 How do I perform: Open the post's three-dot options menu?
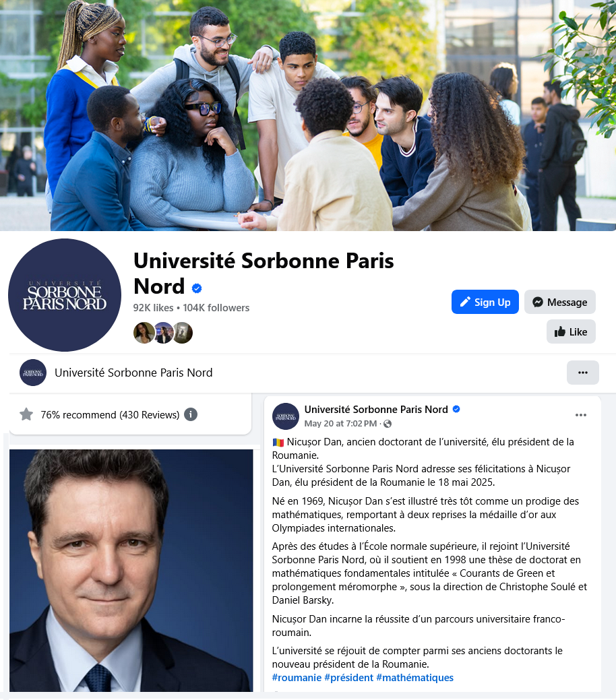point(581,415)
